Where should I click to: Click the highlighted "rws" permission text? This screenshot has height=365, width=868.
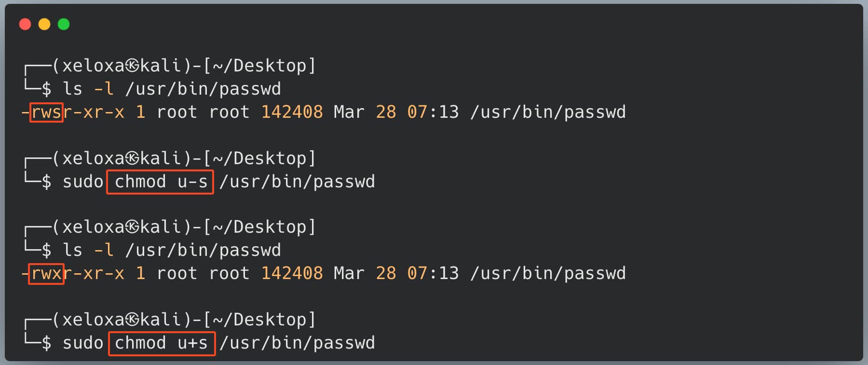click(x=46, y=112)
